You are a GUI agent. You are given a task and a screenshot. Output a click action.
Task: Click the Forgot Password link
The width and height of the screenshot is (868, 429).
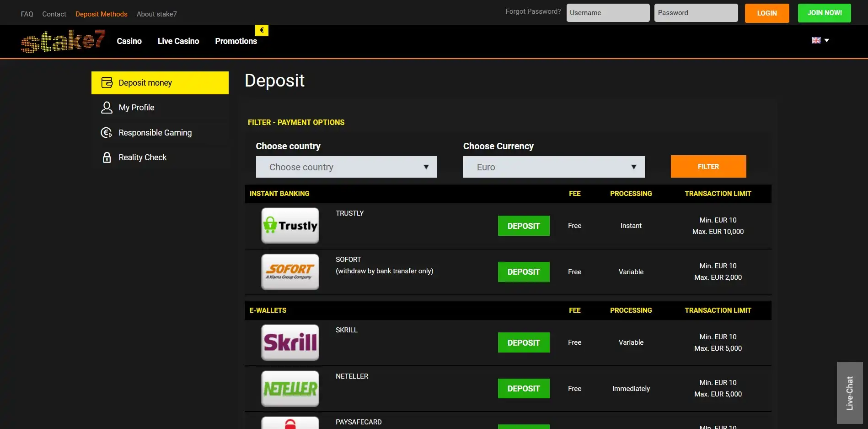533,11
